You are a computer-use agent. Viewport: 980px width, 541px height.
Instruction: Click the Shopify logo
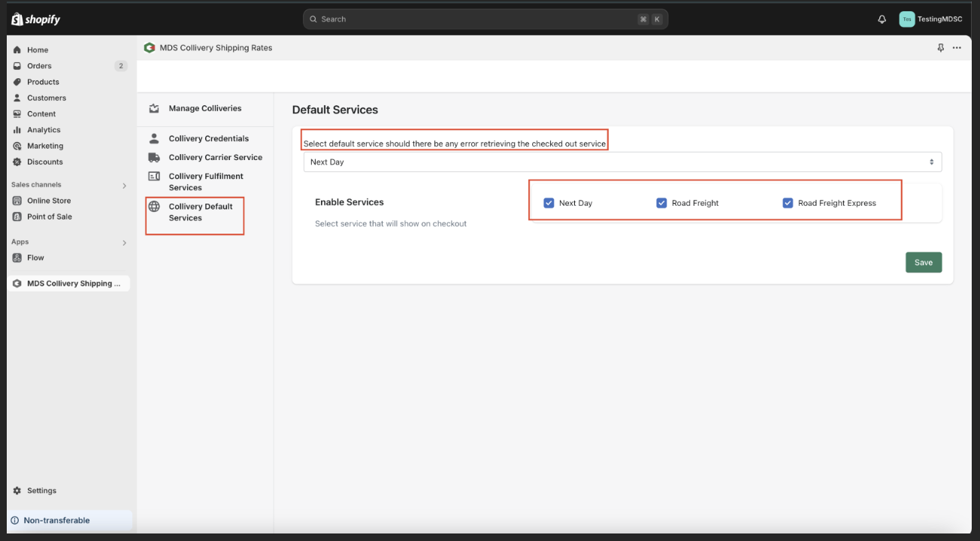tap(36, 20)
